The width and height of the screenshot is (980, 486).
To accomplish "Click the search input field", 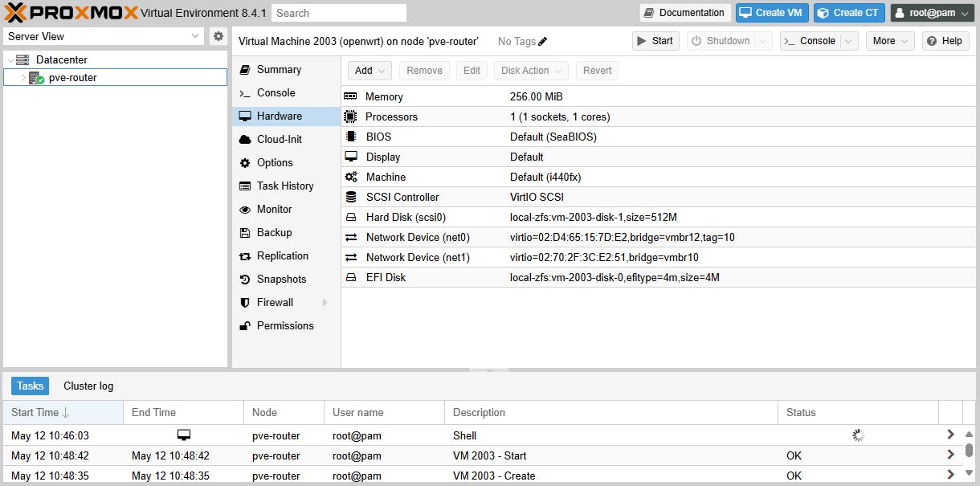I will click(x=338, y=12).
